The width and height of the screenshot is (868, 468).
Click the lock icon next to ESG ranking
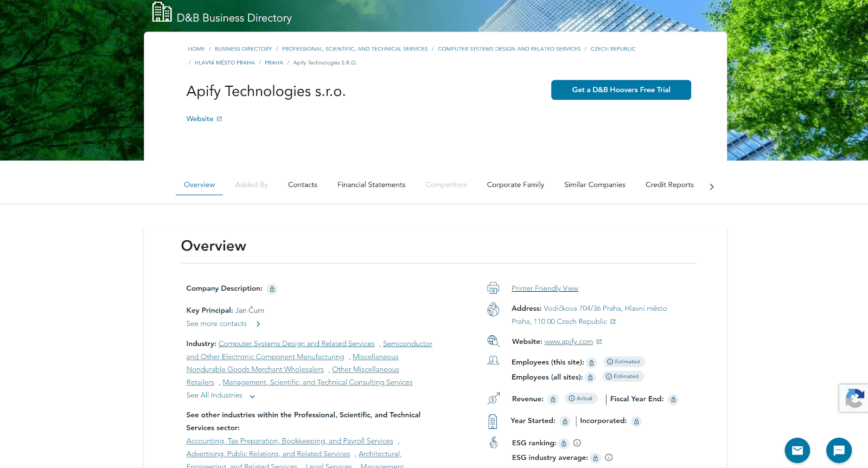(x=564, y=444)
